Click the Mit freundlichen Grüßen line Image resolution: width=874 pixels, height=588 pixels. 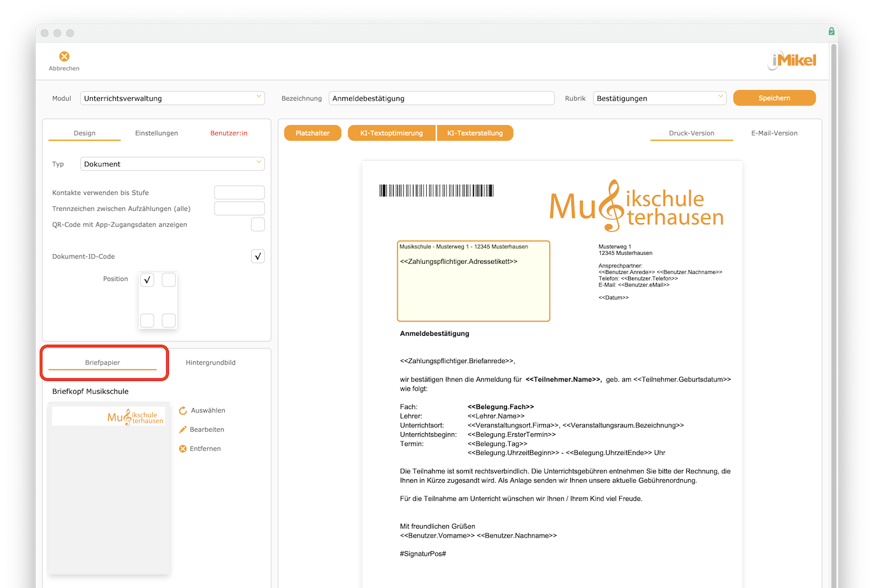(x=438, y=527)
